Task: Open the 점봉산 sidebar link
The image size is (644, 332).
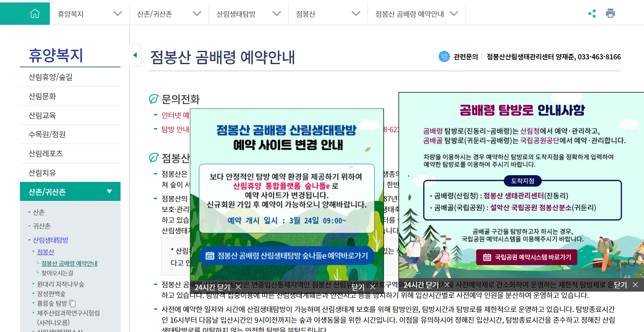Action: pos(46,252)
